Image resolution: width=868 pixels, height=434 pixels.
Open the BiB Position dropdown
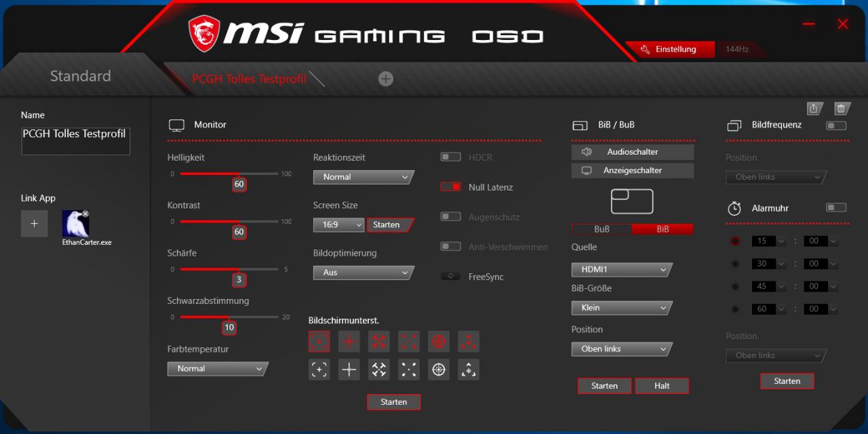[x=623, y=349]
